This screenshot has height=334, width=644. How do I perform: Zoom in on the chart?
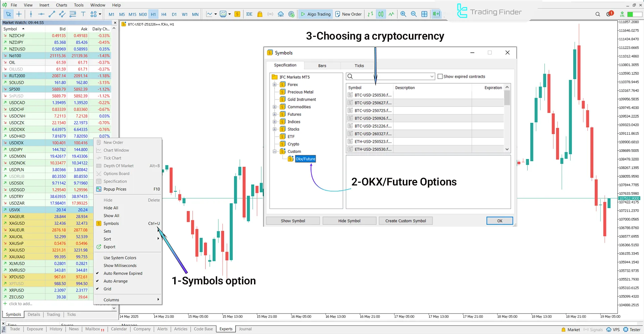[x=403, y=14]
